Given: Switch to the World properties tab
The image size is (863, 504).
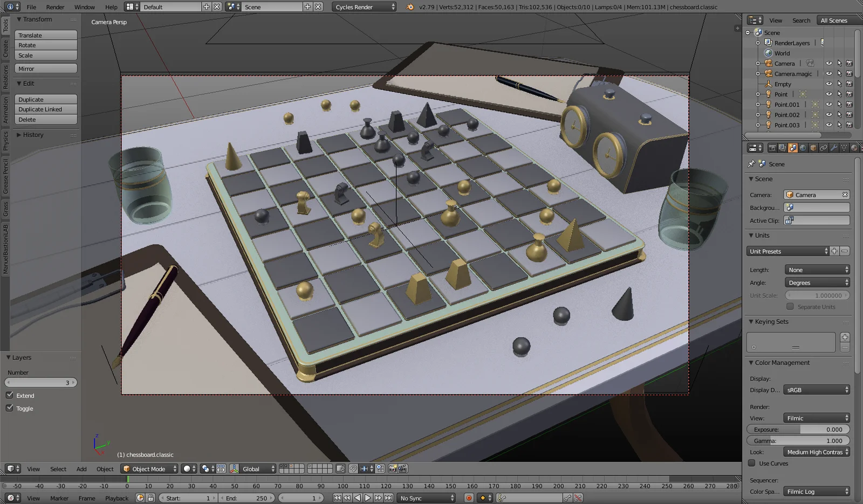Looking at the screenshot, I should coord(803,147).
